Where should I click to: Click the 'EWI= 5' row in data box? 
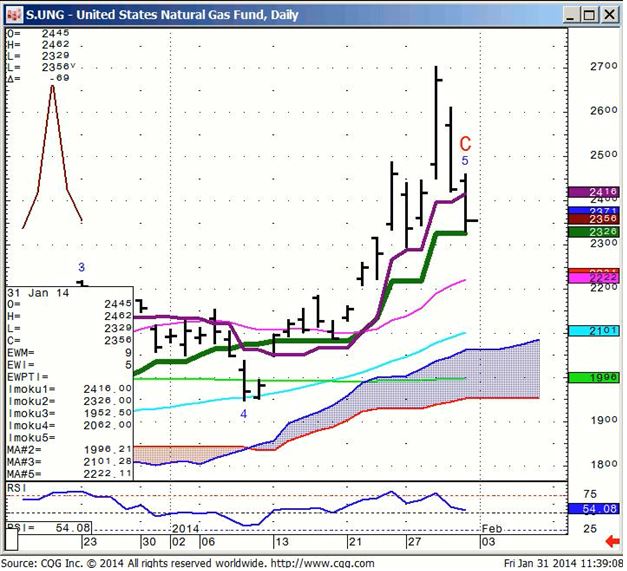(x=70, y=365)
